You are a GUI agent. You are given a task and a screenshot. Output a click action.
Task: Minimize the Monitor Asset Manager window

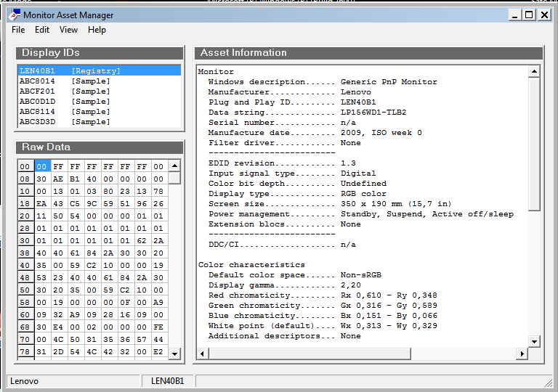pyautogui.click(x=514, y=15)
